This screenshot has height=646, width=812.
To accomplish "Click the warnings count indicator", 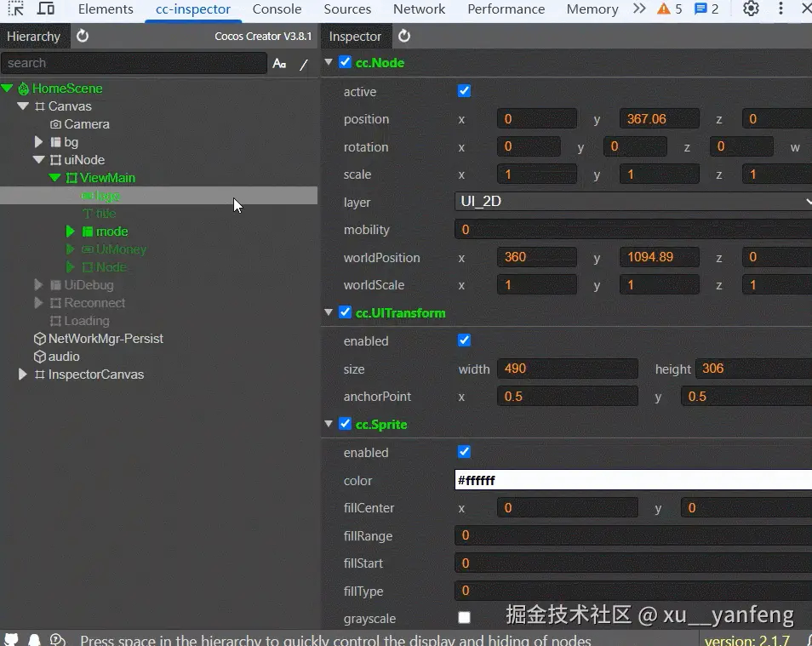I will click(670, 9).
